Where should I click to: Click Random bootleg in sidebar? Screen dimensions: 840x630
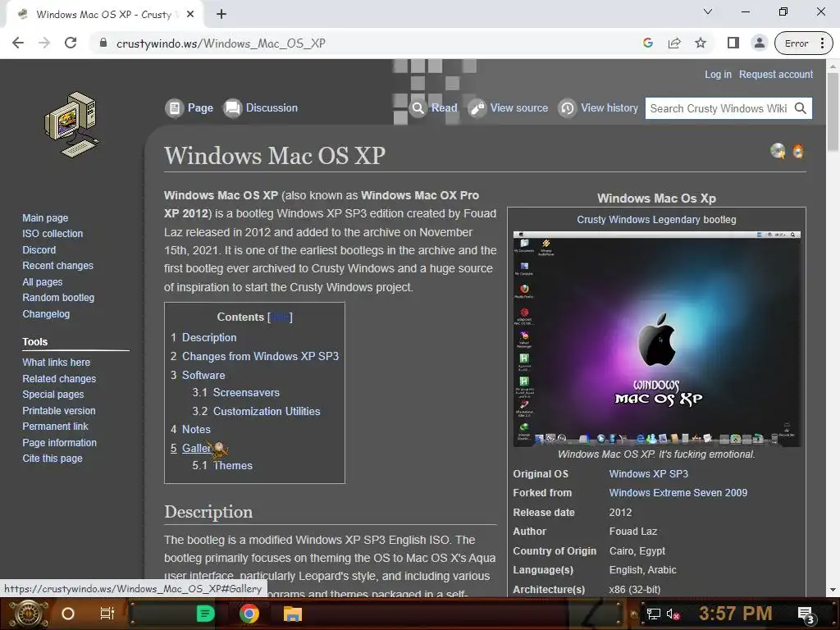pos(58,298)
